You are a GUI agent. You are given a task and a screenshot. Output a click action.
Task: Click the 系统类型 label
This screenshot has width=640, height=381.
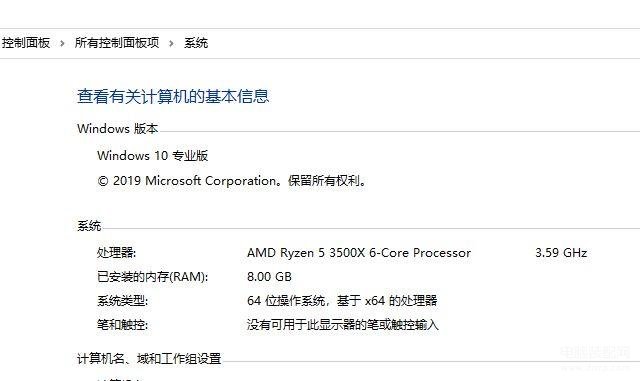[x=122, y=301]
